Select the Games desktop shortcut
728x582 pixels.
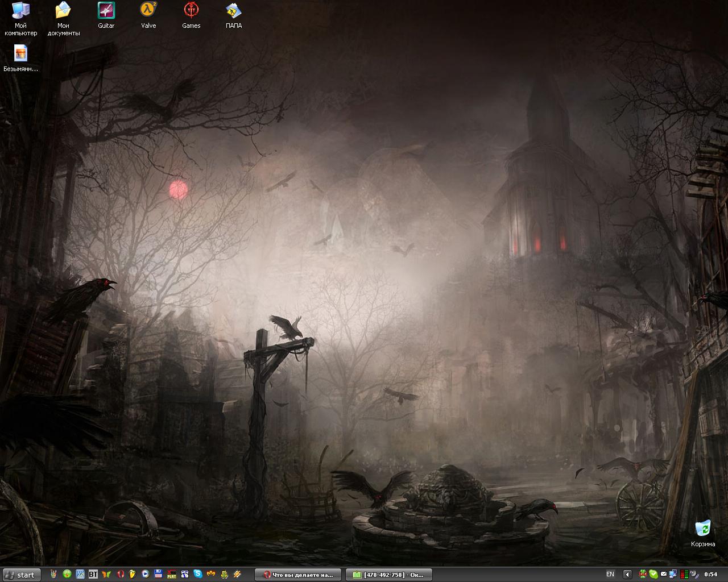[x=191, y=15]
